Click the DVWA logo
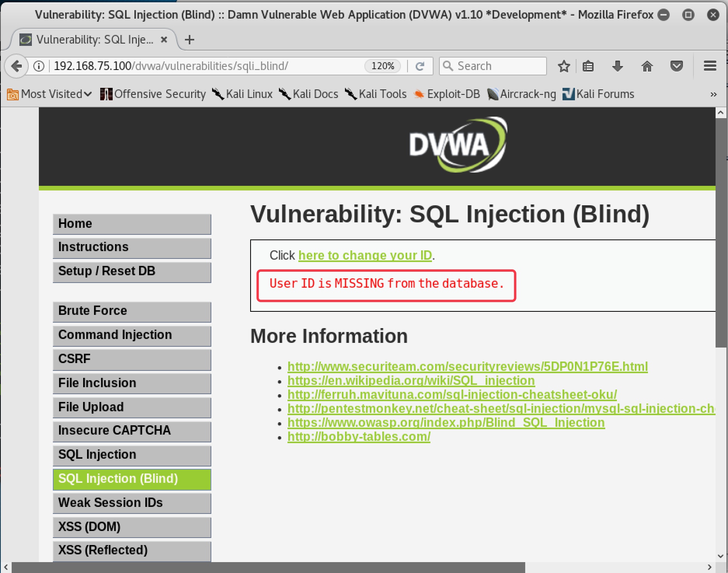The width and height of the screenshot is (728, 573). pos(458,145)
